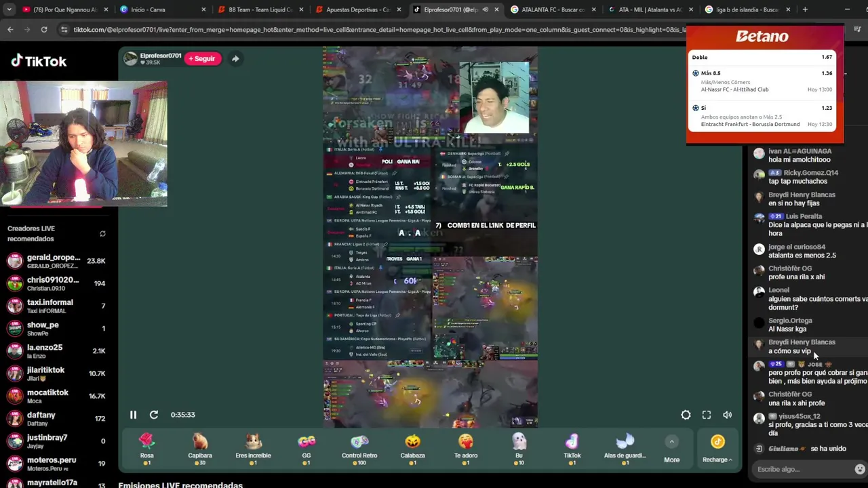Open Luis Peralta chat user

(x=804, y=217)
